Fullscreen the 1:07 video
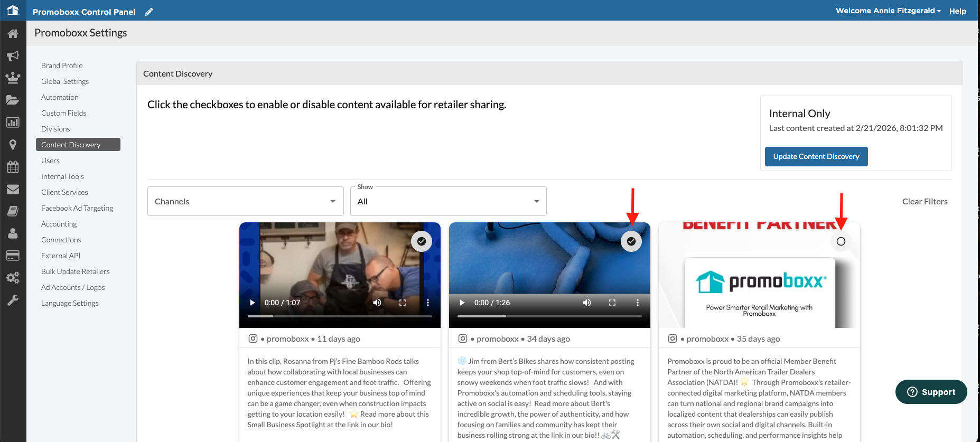This screenshot has width=980, height=442. coord(403,303)
